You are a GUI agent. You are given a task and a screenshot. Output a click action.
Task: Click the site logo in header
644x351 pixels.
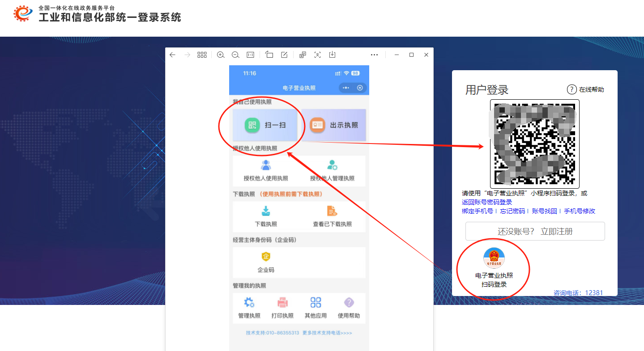23,13
